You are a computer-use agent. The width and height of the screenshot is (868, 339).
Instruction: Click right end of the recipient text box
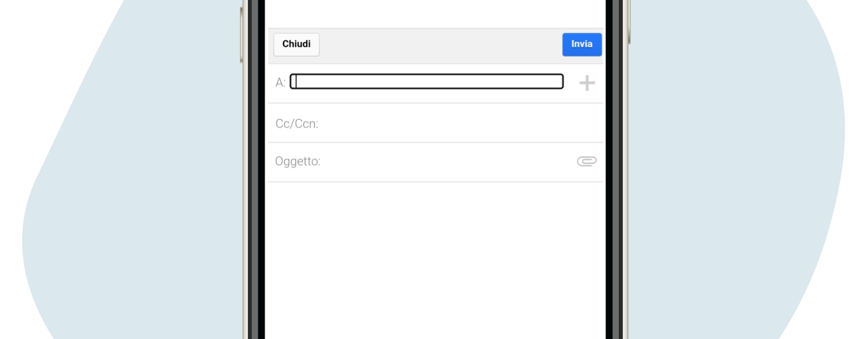click(558, 81)
